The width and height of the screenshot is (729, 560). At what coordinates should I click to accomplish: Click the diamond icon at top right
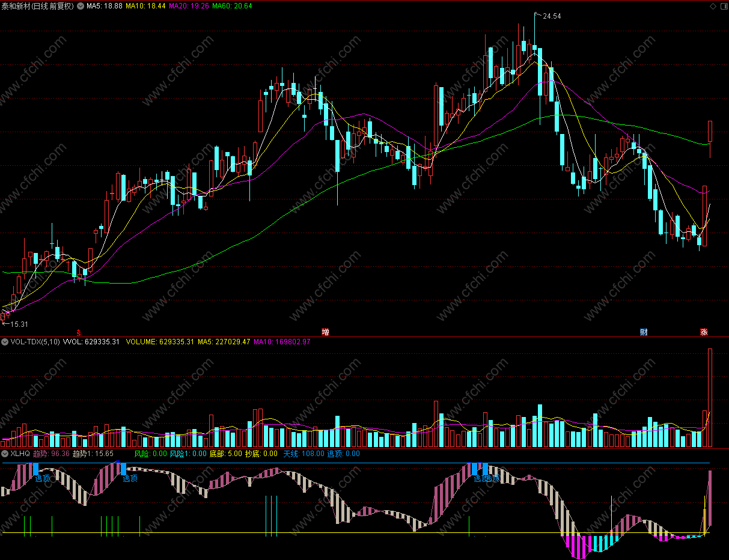tap(713, 6)
